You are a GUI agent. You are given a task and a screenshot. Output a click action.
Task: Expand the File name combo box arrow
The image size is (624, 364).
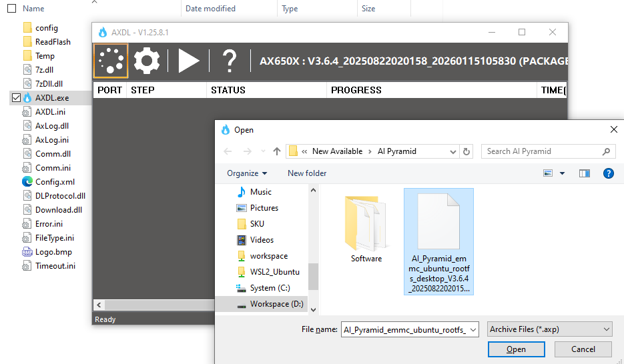(x=473, y=329)
